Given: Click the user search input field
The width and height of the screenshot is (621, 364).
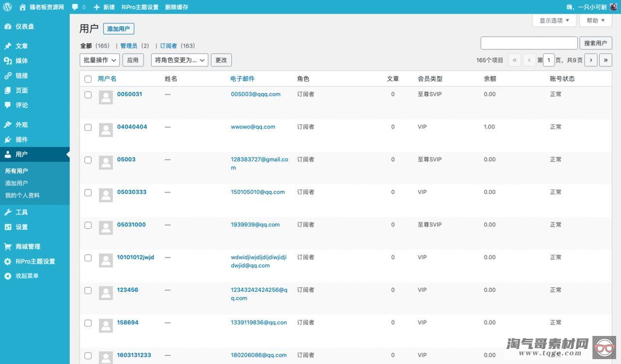Looking at the screenshot, I should (529, 43).
